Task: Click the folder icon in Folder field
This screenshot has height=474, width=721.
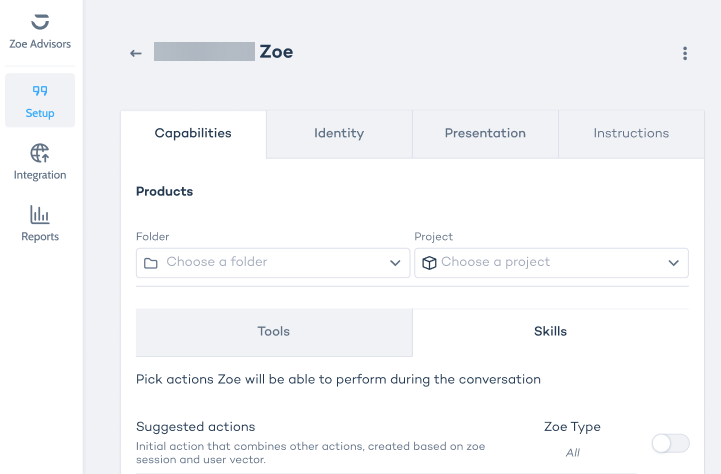Action: click(151, 263)
